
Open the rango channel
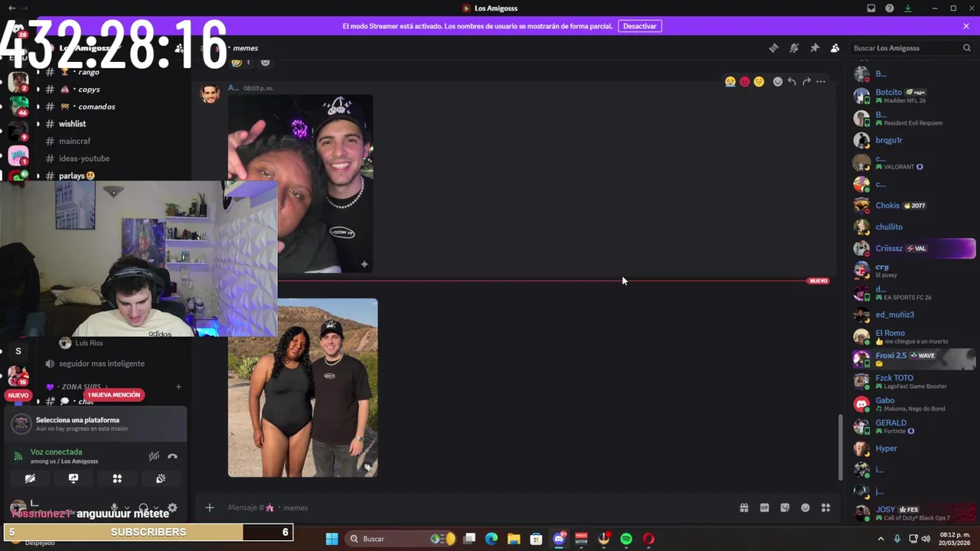click(x=88, y=72)
